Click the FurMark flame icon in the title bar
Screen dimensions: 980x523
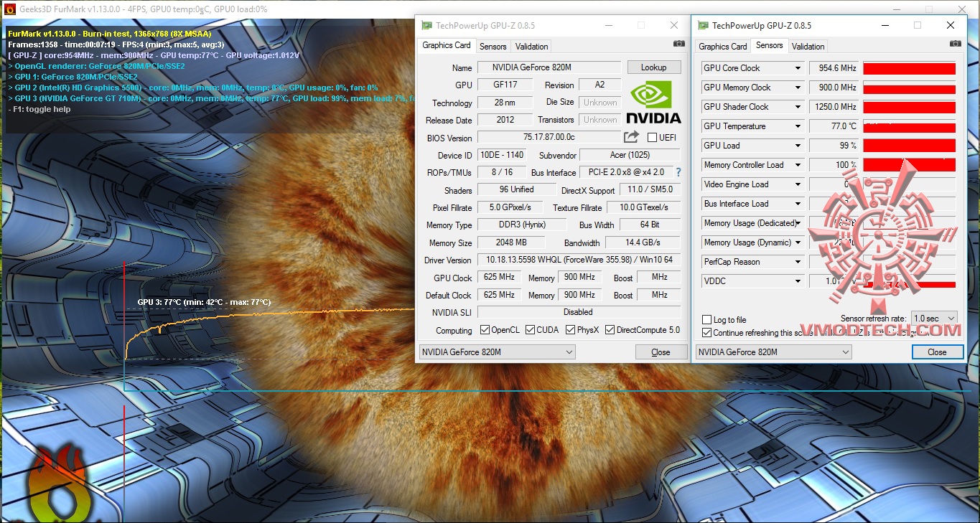tap(9, 9)
